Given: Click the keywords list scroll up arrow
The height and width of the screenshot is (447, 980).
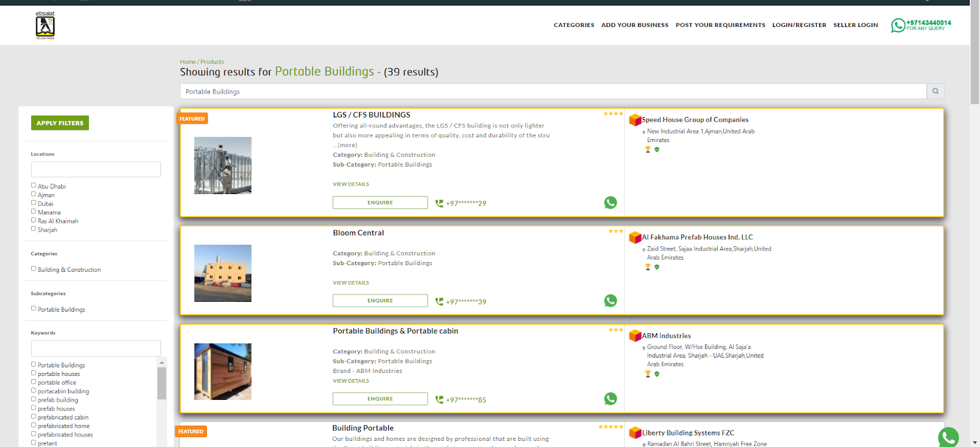Looking at the screenshot, I should [x=162, y=362].
